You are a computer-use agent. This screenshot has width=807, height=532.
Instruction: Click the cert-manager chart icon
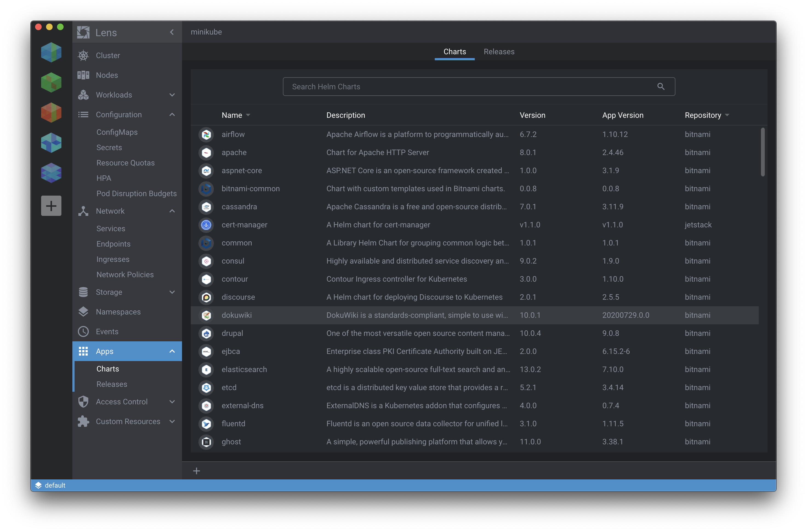(206, 225)
